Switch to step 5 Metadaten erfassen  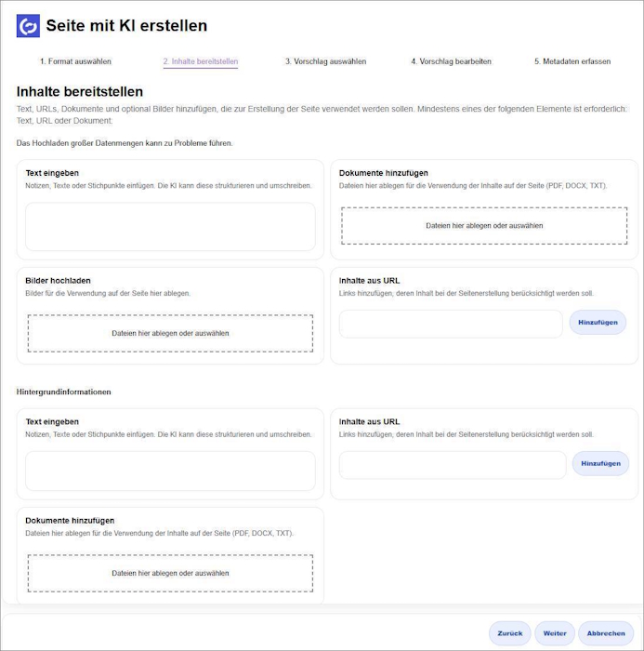(572, 61)
